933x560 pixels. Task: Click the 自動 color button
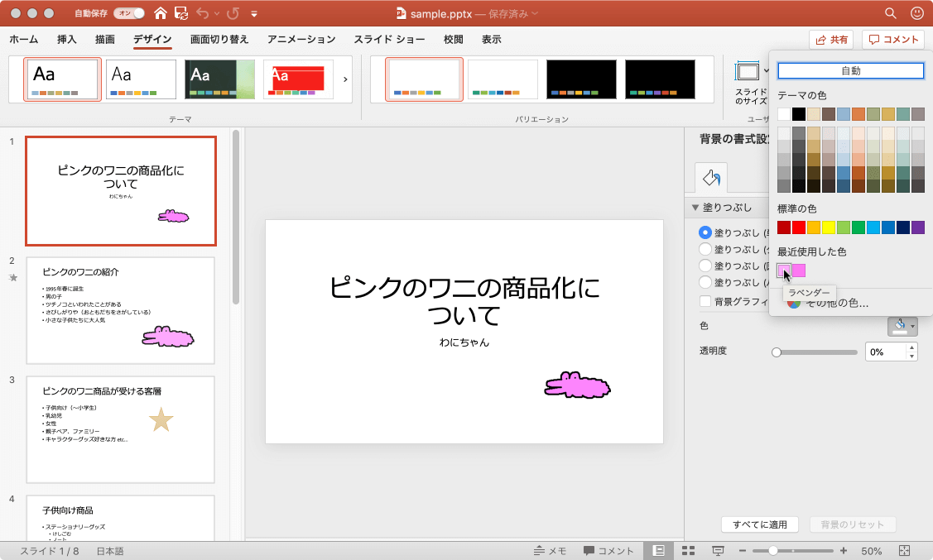coord(850,71)
